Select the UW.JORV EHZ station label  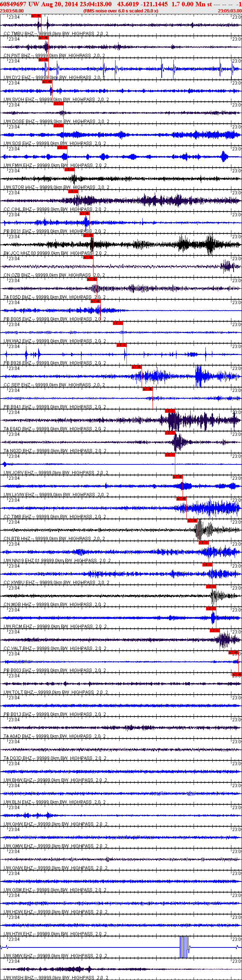click(x=56, y=473)
